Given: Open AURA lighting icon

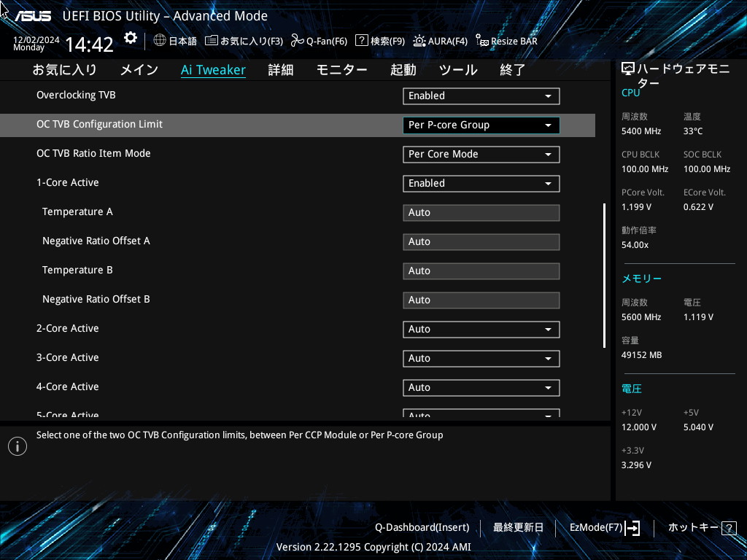Looking at the screenshot, I should (x=419, y=41).
